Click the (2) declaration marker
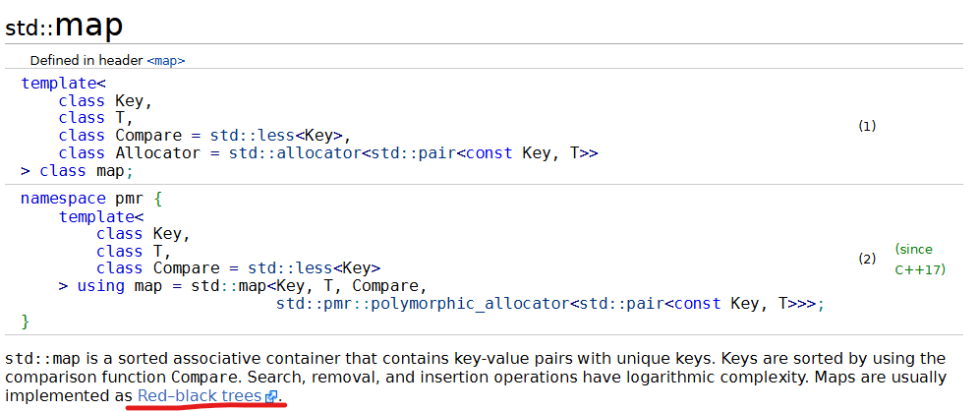The width and height of the screenshot is (980, 411). pyautogui.click(x=867, y=259)
